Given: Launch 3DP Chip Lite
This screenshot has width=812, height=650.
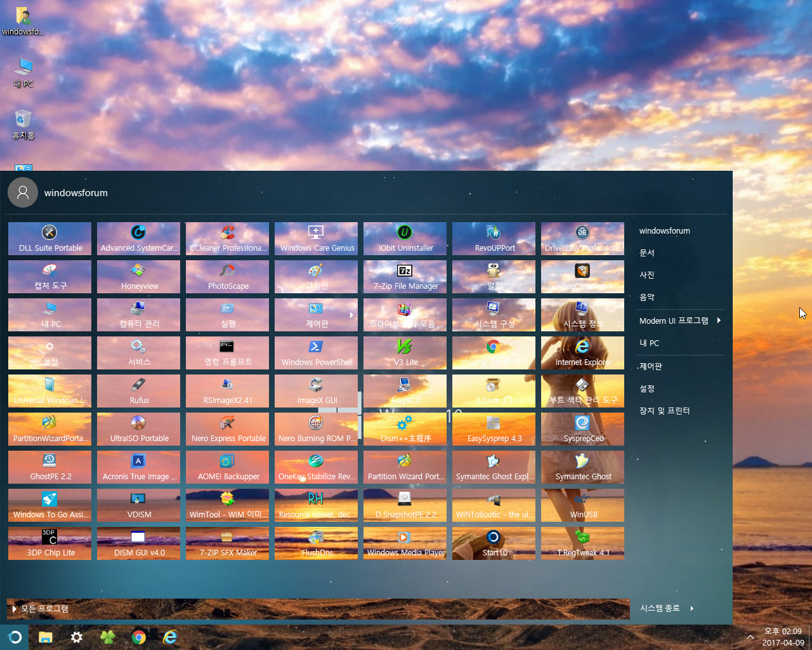Looking at the screenshot, I should pos(49,543).
